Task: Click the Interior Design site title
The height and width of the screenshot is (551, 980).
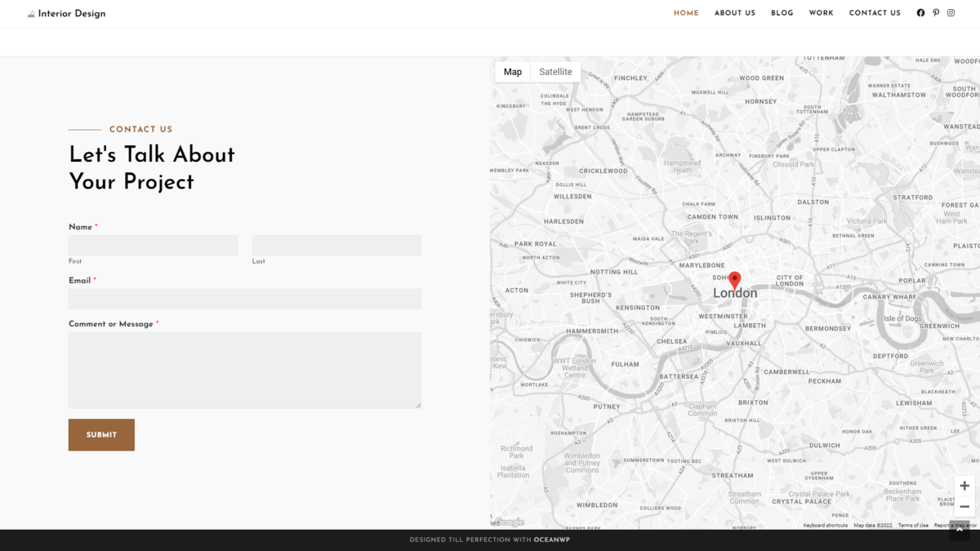Action: point(72,14)
